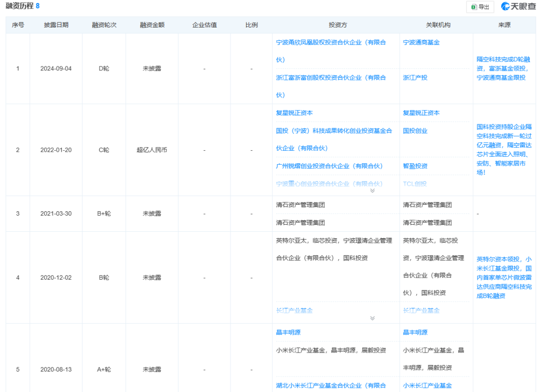Open 国投（宁波）科技成果转化创业投资基金 link
Screen dimensions: 540x392
pyautogui.click(x=333, y=139)
